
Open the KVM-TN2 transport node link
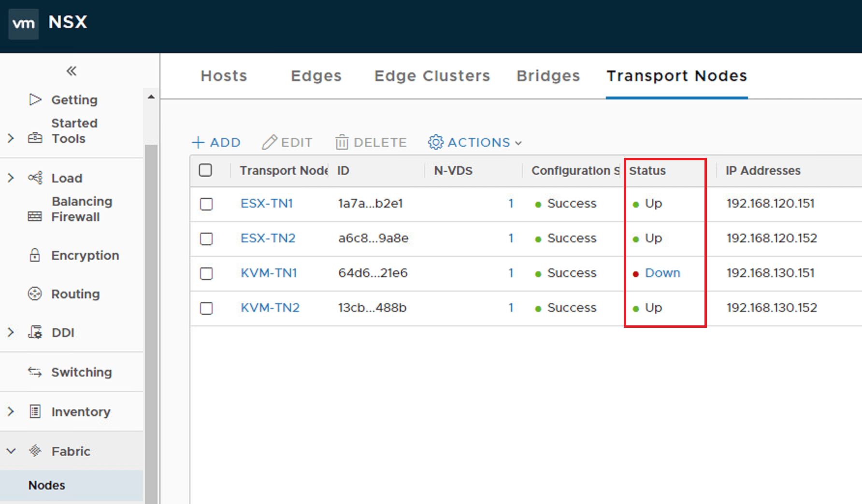(270, 308)
